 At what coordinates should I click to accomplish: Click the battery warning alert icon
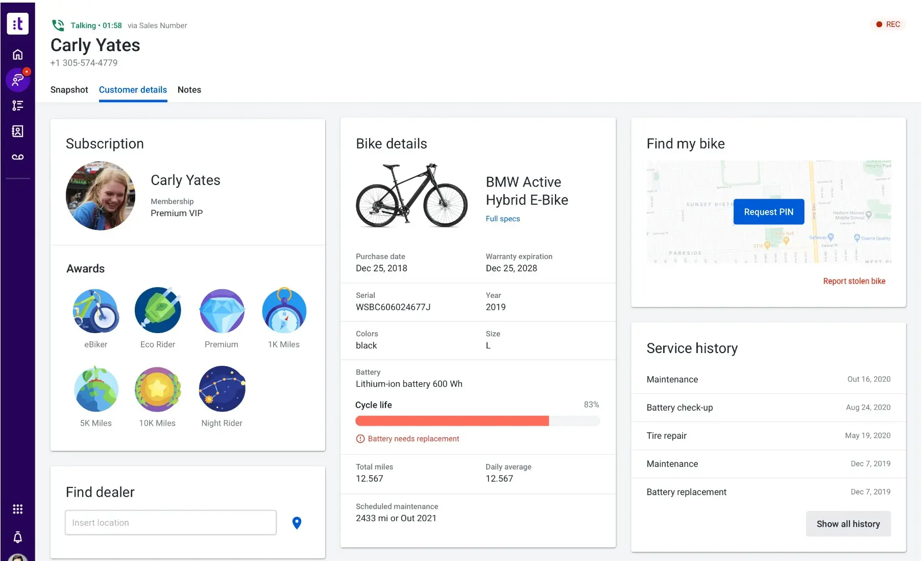click(x=360, y=439)
